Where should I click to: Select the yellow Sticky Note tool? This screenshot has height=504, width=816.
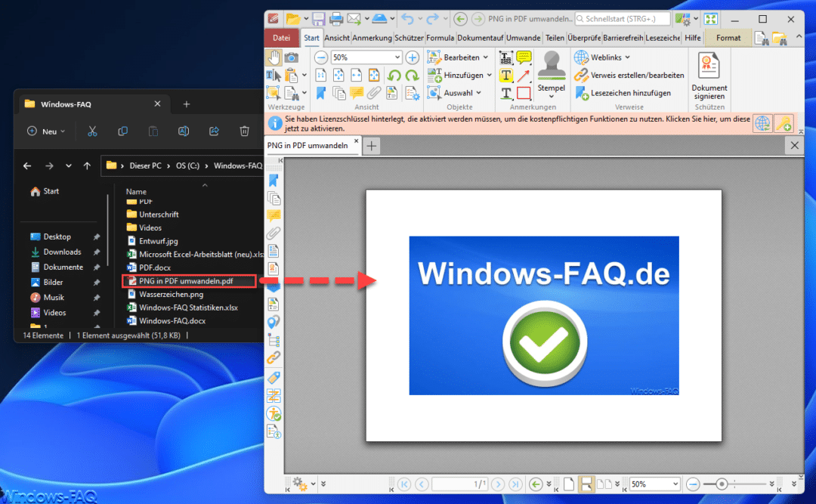tap(524, 57)
